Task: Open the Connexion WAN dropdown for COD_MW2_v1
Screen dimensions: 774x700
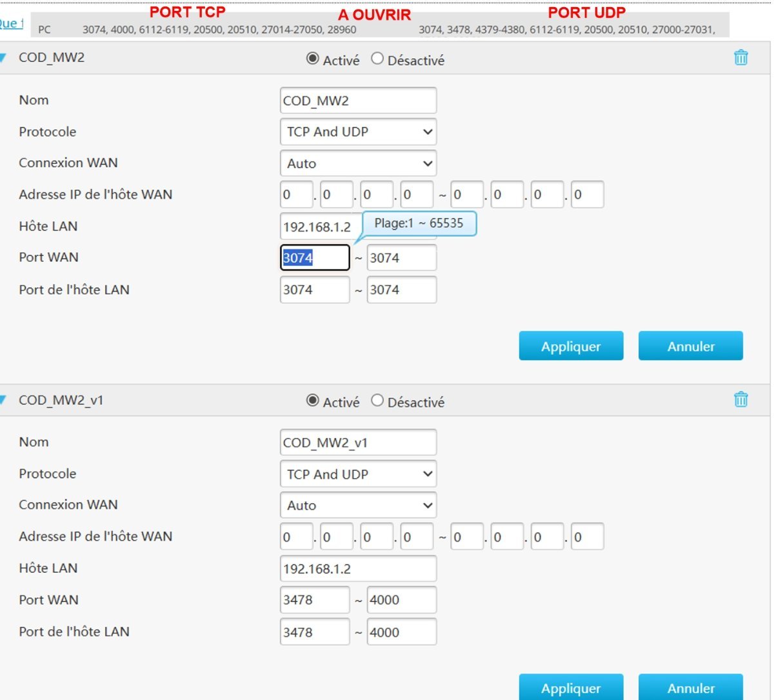Action: pyautogui.click(x=358, y=505)
